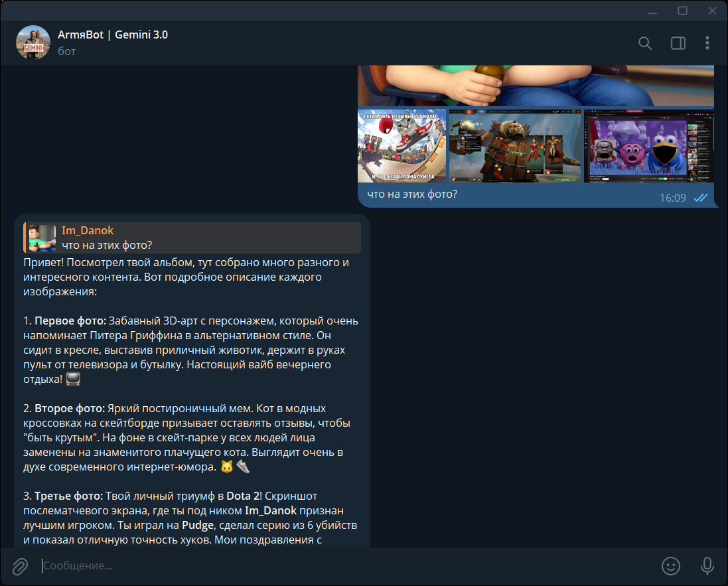This screenshot has height=586, width=728.
Task: Open the large 3D character photo
Action: (536, 86)
